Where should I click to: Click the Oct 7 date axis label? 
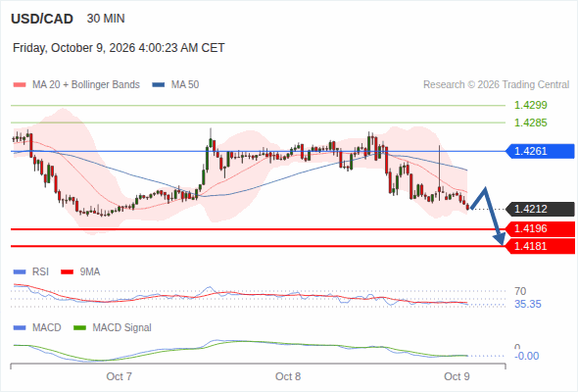120,376
